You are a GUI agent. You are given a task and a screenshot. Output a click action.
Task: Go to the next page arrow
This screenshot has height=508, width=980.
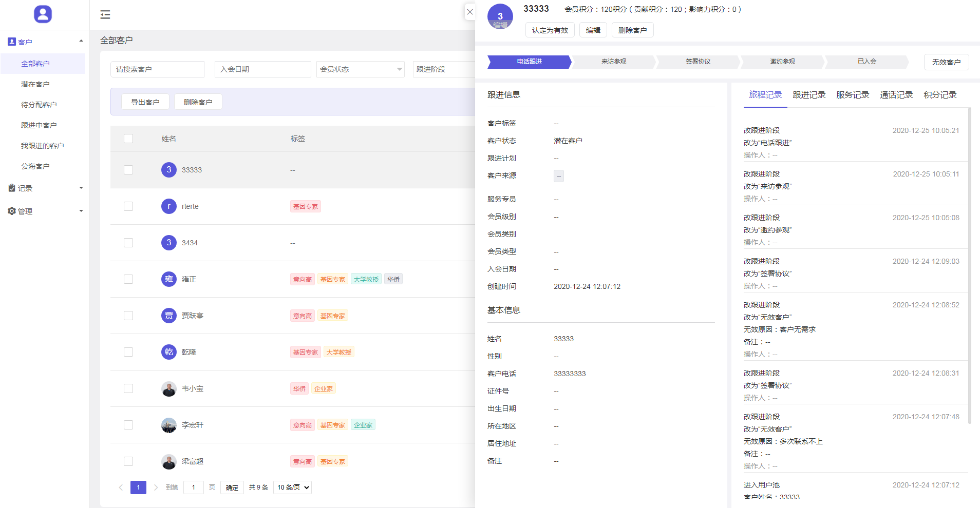[156, 487]
